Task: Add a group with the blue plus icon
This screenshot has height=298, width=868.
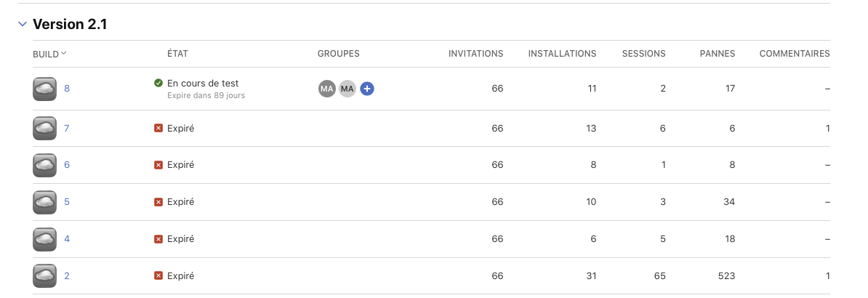Action: pyautogui.click(x=367, y=89)
